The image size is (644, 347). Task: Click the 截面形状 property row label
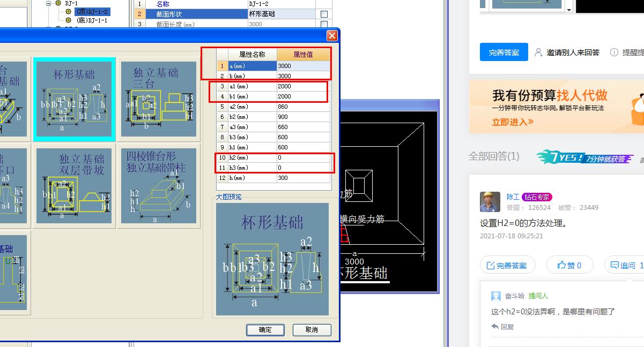coord(196,14)
